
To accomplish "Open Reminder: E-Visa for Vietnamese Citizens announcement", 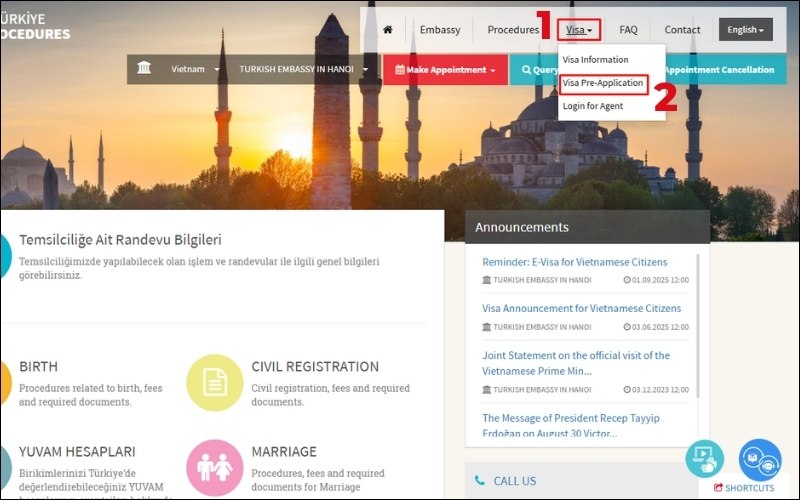I will 574,262.
